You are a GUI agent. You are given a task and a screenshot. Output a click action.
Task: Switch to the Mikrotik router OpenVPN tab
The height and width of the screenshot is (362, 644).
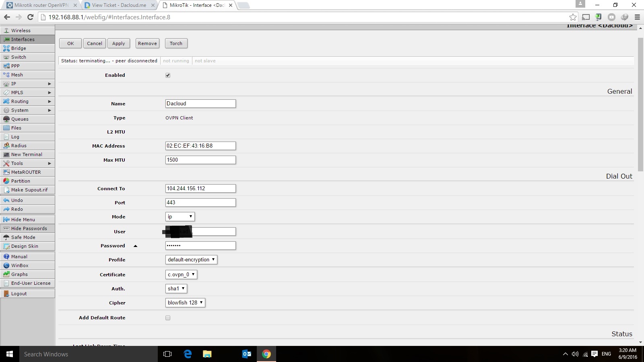click(41, 5)
